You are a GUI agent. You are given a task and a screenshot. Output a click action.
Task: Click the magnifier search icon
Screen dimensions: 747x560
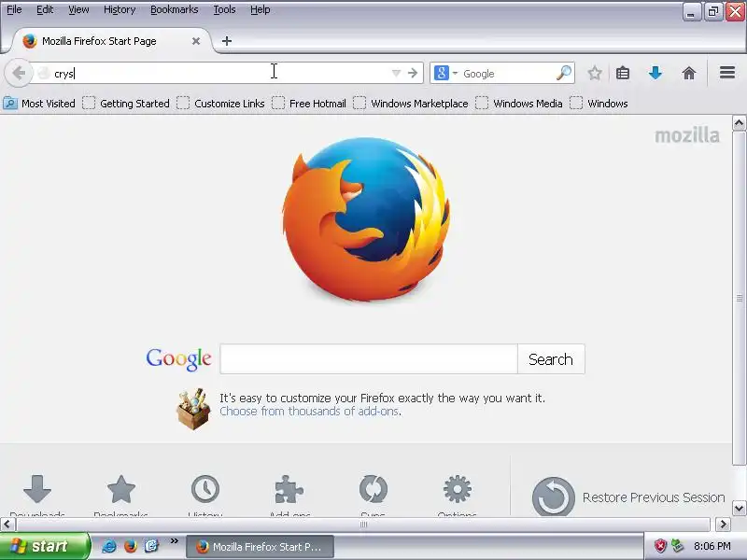click(x=564, y=74)
